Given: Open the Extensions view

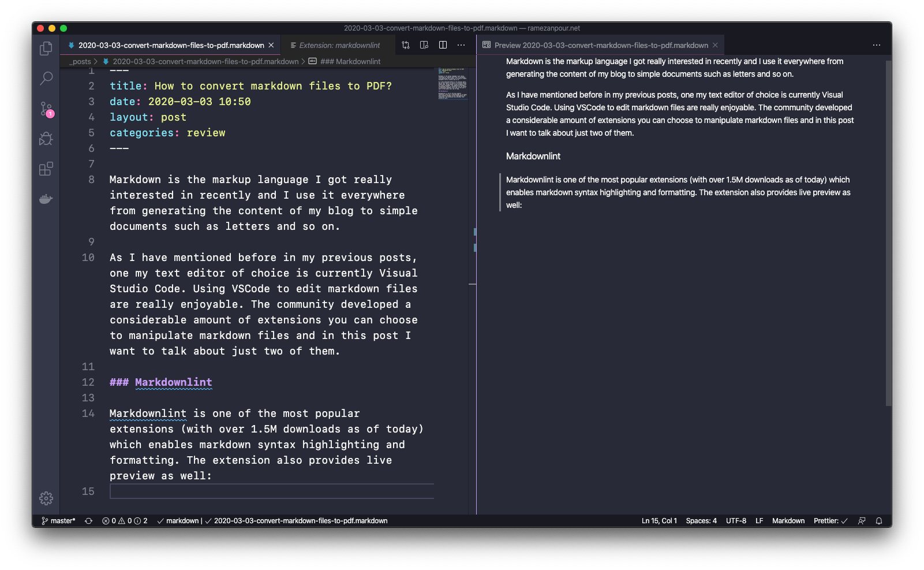Looking at the screenshot, I should click(x=46, y=169).
